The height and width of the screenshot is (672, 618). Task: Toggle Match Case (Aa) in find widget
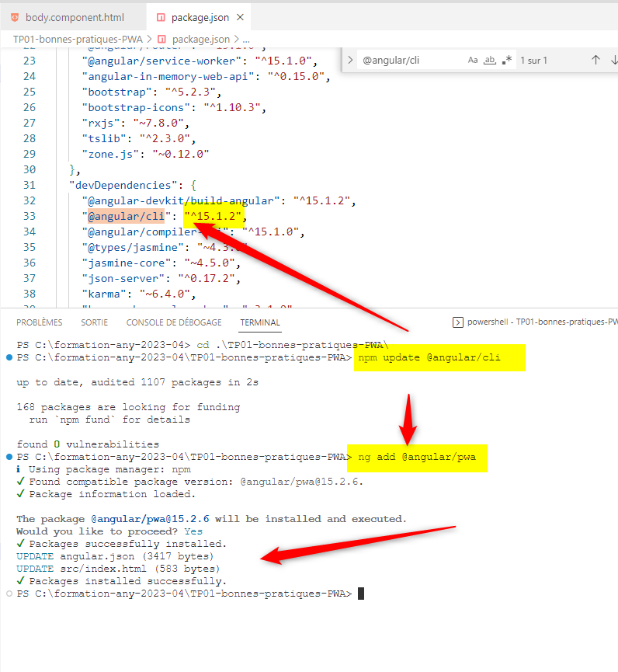(x=473, y=61)
